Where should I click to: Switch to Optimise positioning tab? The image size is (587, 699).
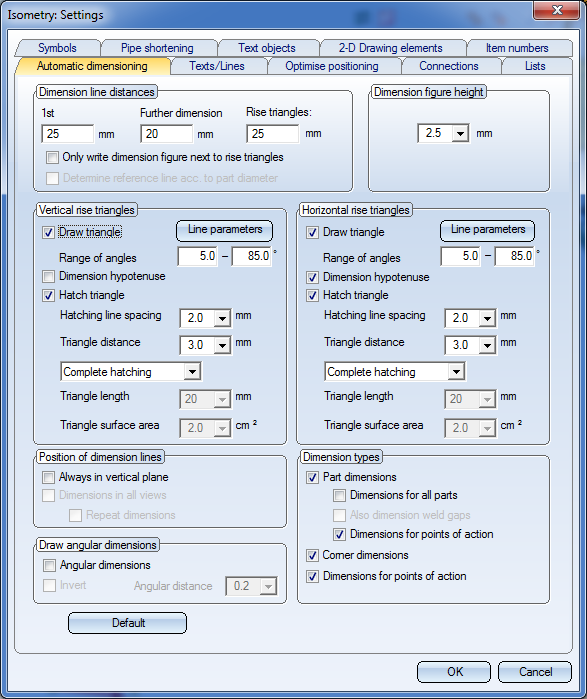332,66
